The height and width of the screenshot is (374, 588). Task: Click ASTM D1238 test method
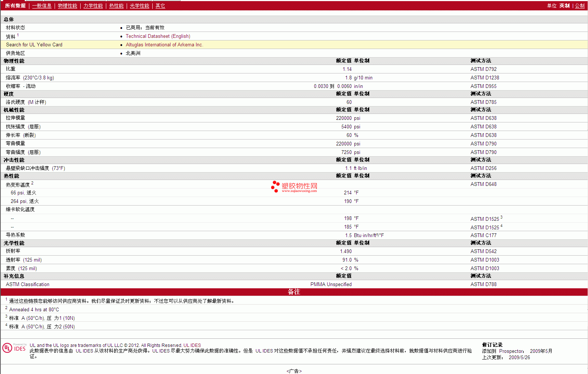click(485, 78)
